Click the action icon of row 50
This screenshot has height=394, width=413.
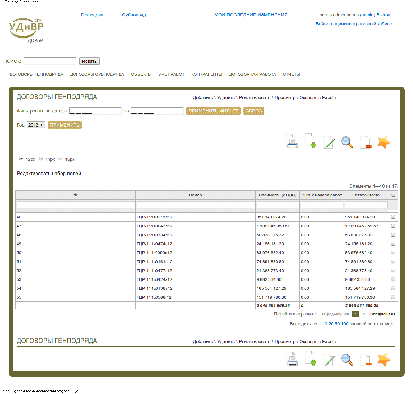point(393,253)
